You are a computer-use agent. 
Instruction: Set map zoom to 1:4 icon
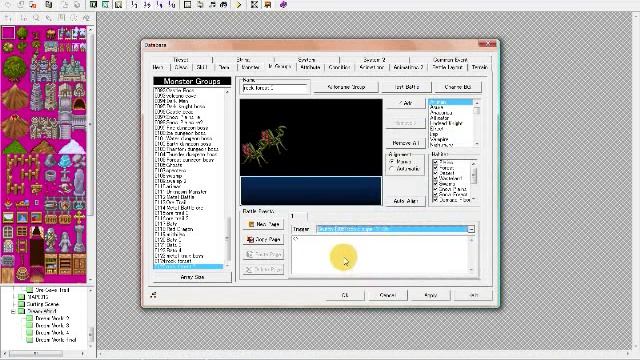[160, 5]
